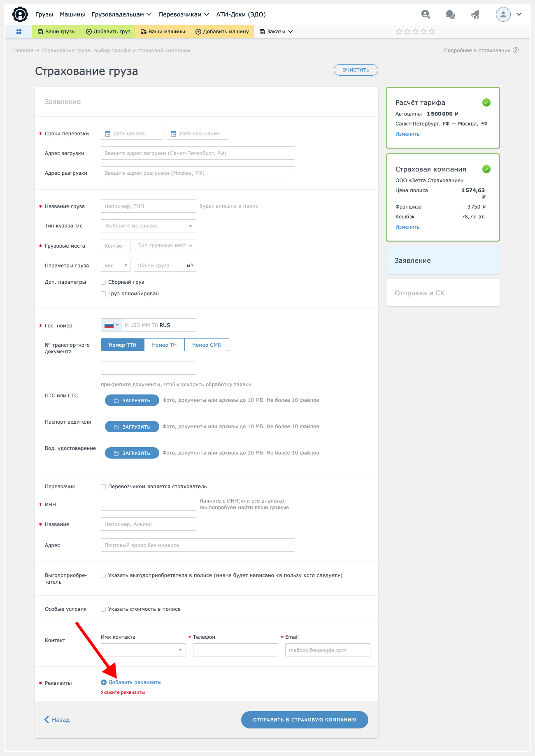Click Изменить in Расчёт тарифа card
This screenshot has height=756, width=535.
[407, 134]
